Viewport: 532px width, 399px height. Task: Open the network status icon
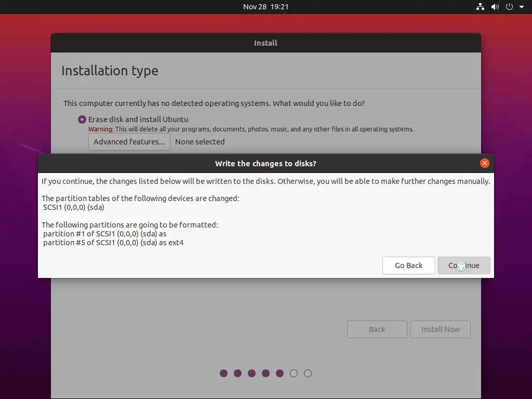480,7
